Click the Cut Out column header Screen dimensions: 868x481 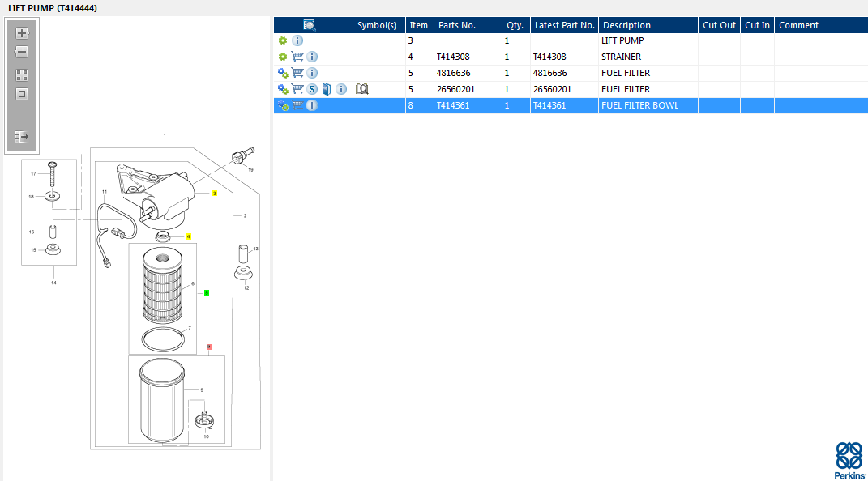pos(719,25)
